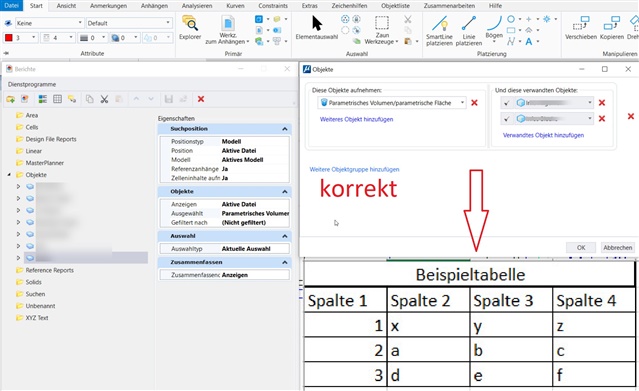Open the Default template dropdown
639x391 pixels.
tap(129, 23)
